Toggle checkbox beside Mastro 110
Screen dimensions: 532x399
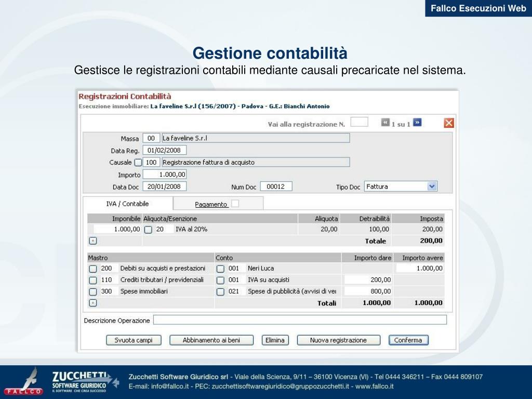(x=93, y=280)
